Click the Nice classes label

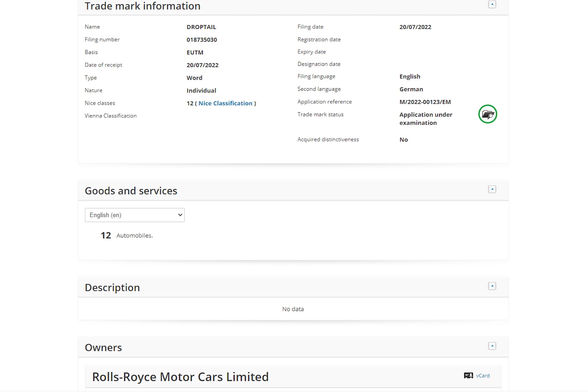click(100, 103)
